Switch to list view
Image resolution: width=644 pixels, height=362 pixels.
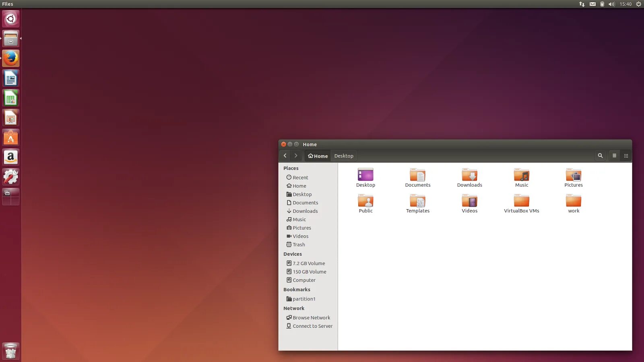coord(614,156)
